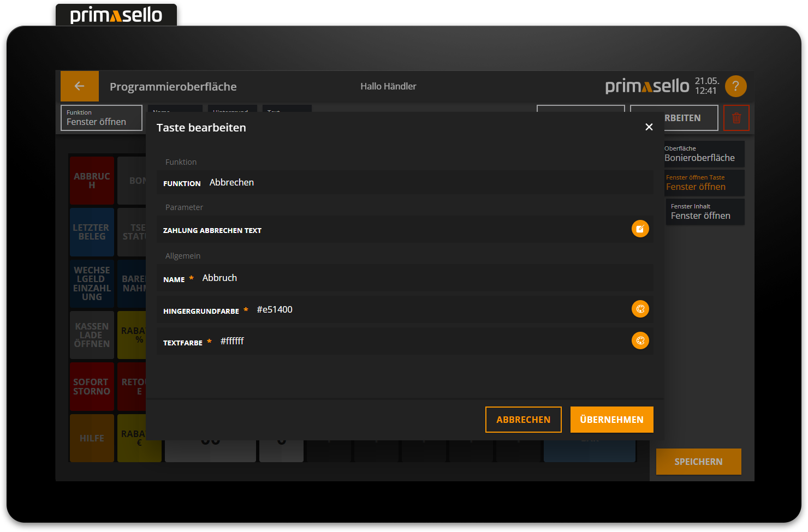Image resolution: width=808 pixels, height=532 pixels.
Task: Select the HILFE key on the keypad
Action: coord(92,438)
